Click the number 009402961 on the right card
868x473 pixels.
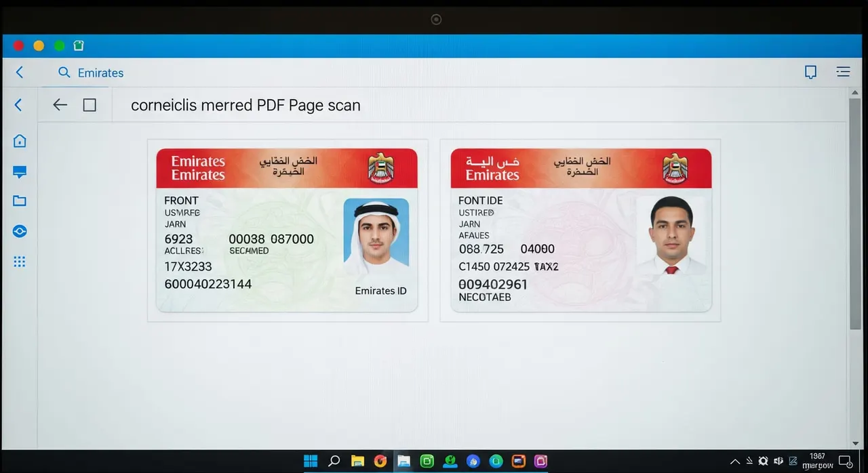493,285
